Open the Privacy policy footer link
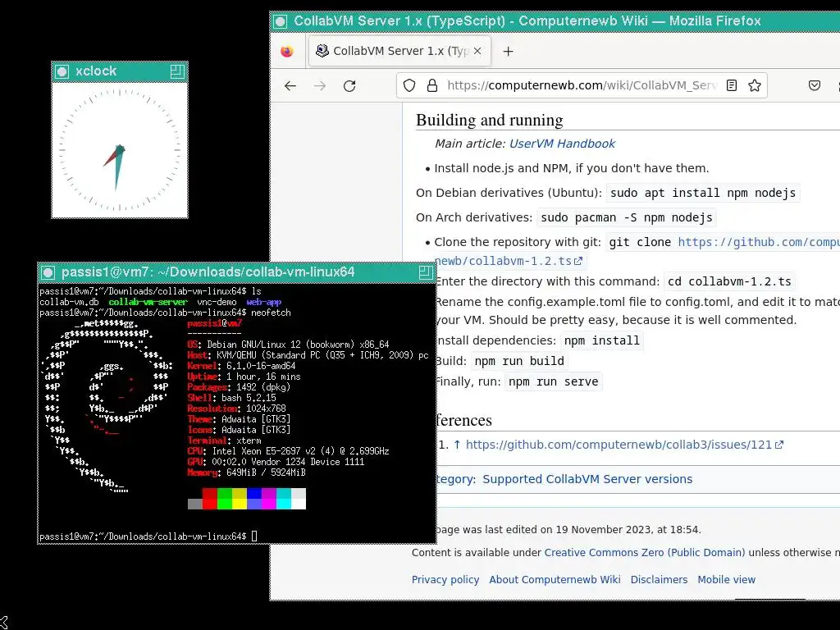Viewport: 840px width, 630px height. coord(445,580)
